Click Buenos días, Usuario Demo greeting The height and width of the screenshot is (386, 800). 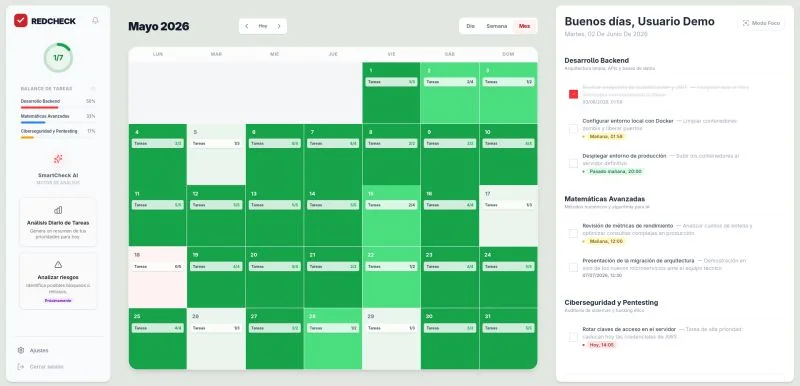(x=639, y=21)
